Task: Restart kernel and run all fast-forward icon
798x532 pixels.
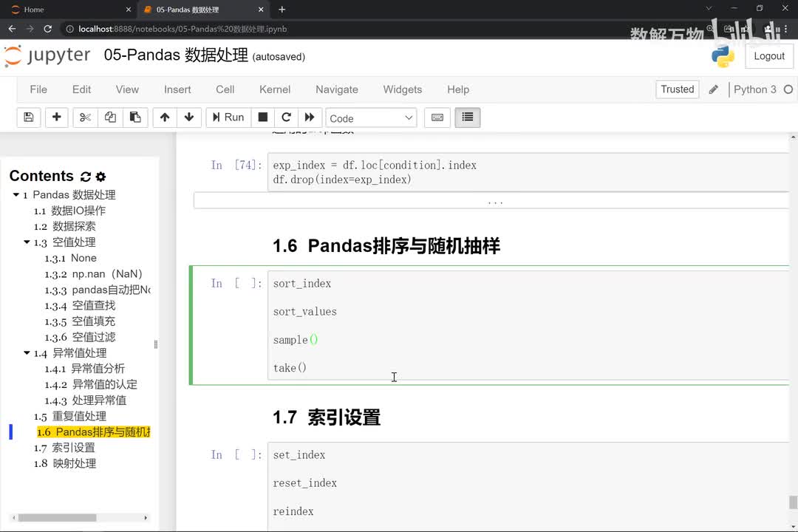Action: coord(310,117)
